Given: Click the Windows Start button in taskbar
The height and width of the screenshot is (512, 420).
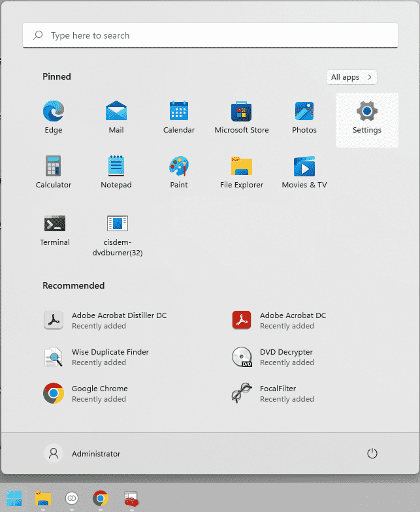Looking at the screenshot, I should (14, 498).
